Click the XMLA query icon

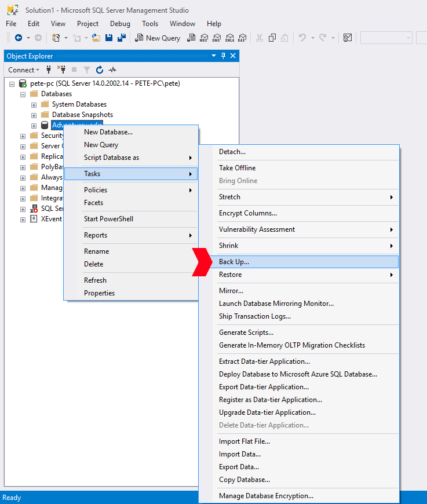tap(229, 38)
